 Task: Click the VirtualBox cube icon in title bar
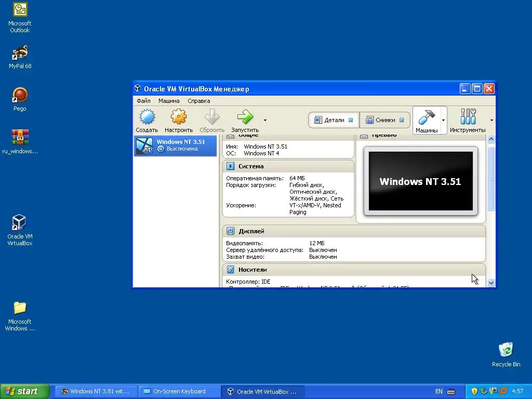pyautogui.click(x=137, y=88)
